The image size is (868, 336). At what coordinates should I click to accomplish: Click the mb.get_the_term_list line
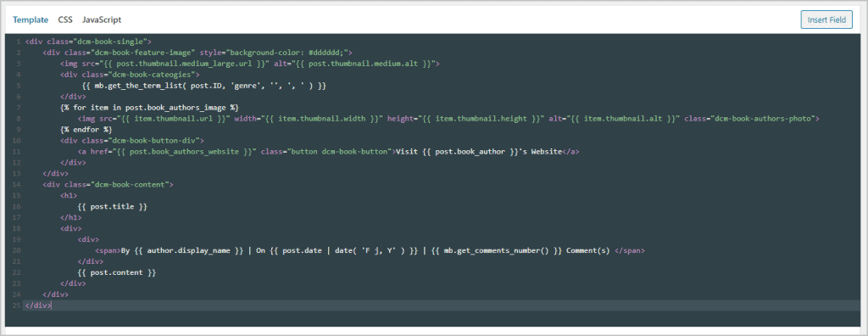[x=204, y=86]
